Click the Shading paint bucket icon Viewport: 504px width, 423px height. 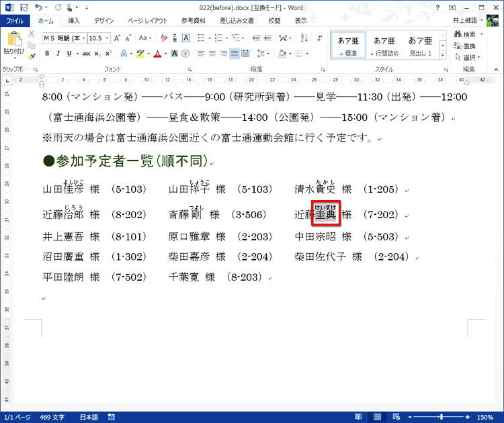[282, 53]
